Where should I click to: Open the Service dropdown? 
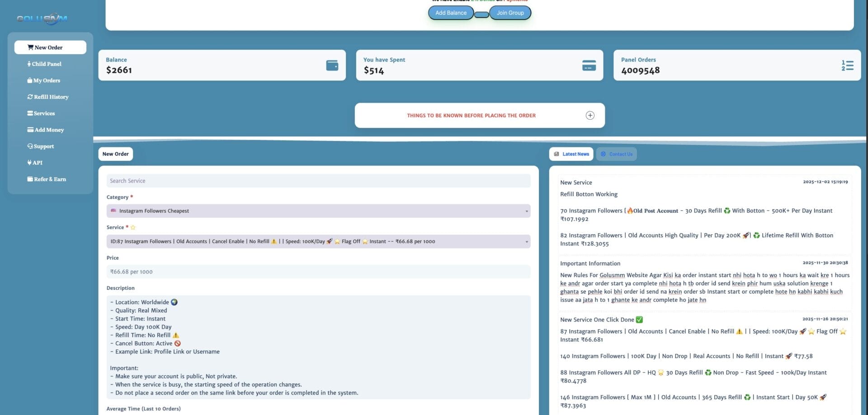[318, 241]
